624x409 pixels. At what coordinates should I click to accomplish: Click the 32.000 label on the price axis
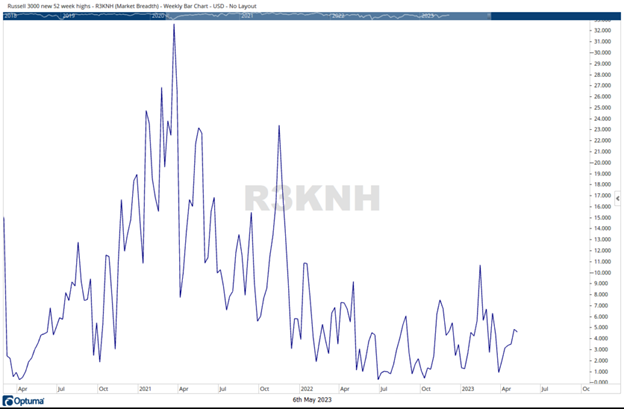[x=602, y=31]
